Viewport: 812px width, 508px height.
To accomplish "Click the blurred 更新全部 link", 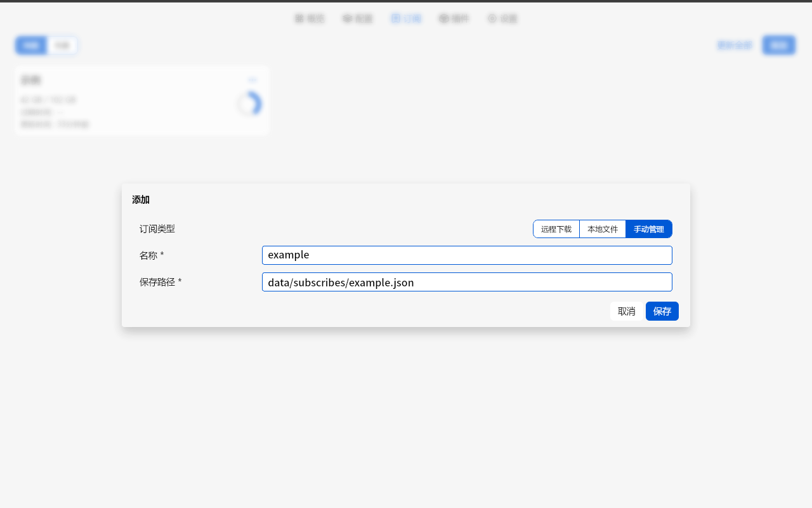I will point(735,45).
